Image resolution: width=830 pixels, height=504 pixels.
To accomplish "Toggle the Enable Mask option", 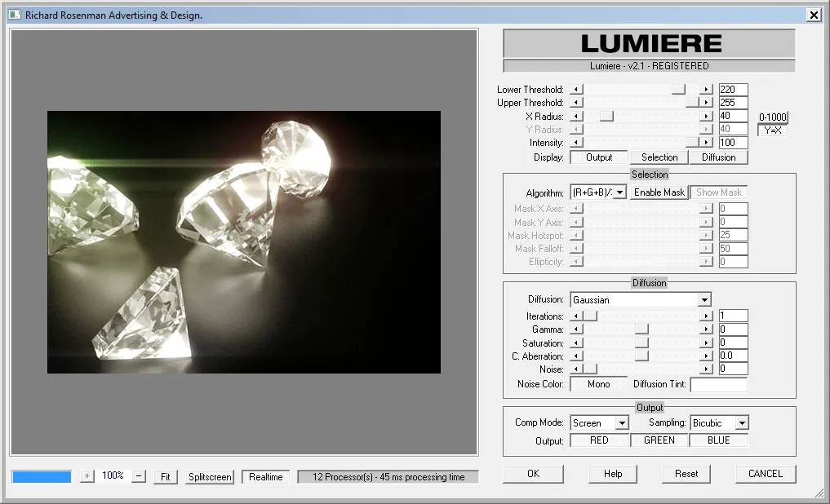I will (x=659, y=192).
